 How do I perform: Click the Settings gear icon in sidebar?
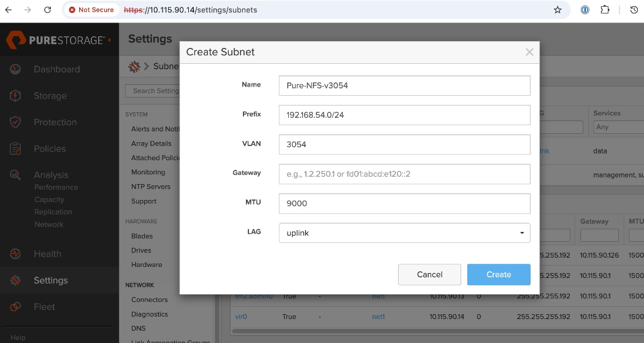(x=15, y=280)
